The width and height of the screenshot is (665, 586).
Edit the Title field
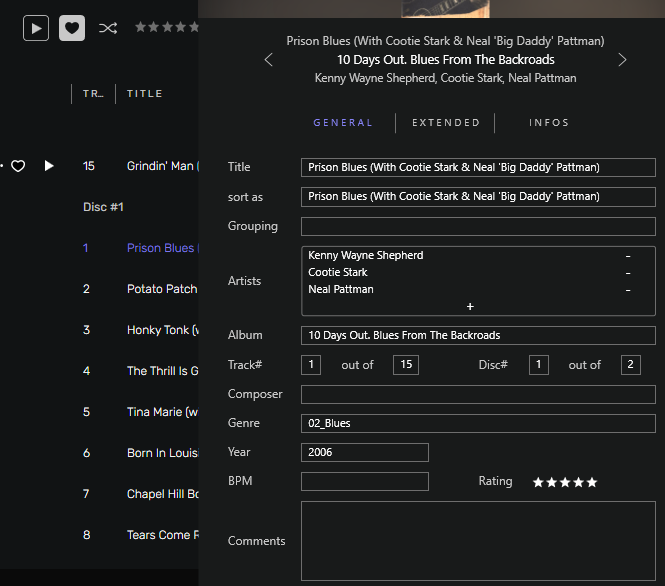[x=478, y=167]
